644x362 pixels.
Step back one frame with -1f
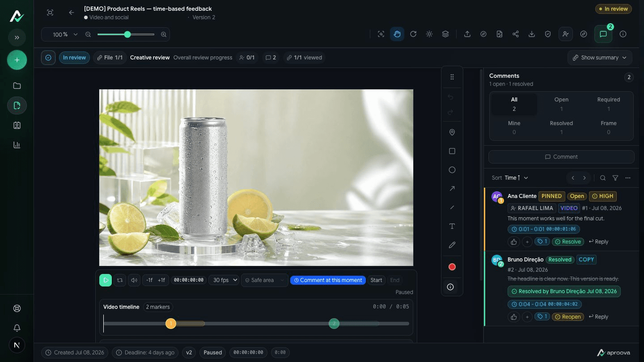click(149, 280)
